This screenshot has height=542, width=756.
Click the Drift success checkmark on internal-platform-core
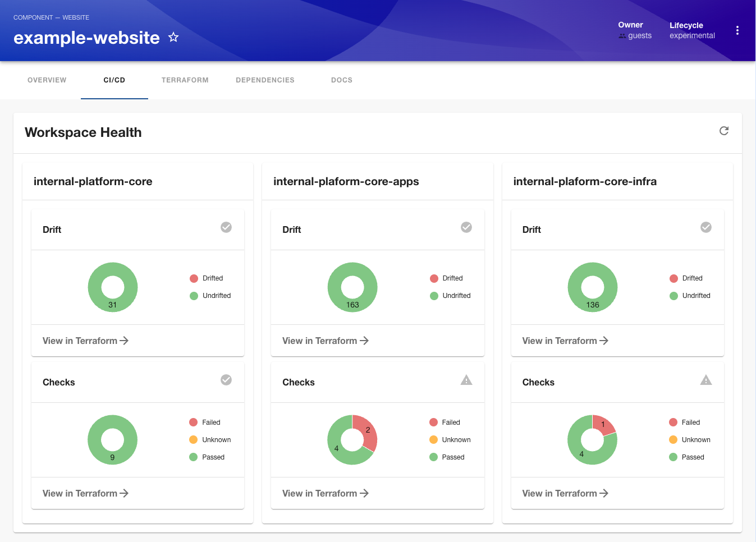click(226, 227)
